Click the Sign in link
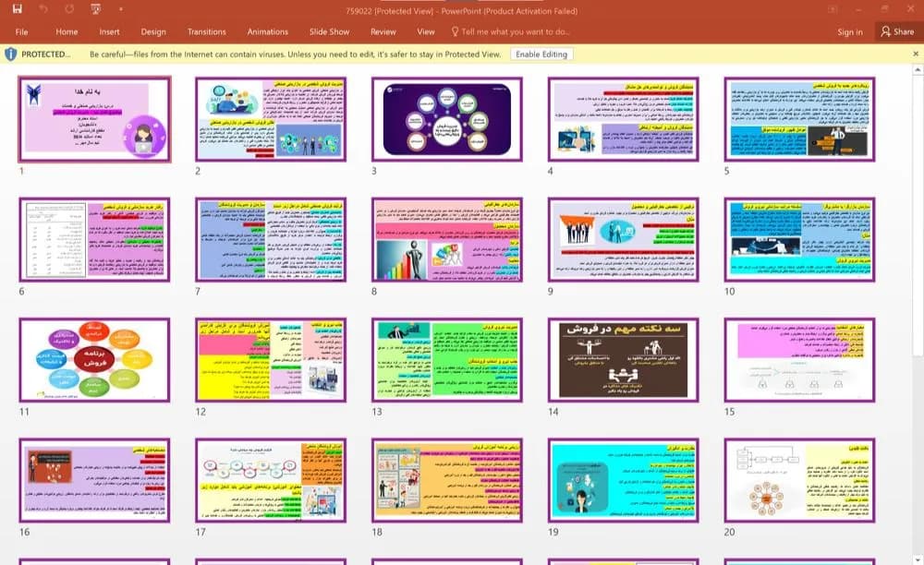Screen dimensions: 924x565 click(x=850, y=31)
